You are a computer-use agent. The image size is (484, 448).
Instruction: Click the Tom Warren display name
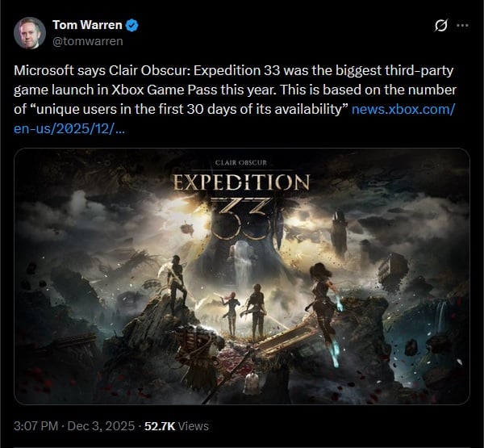pos(86,25)
